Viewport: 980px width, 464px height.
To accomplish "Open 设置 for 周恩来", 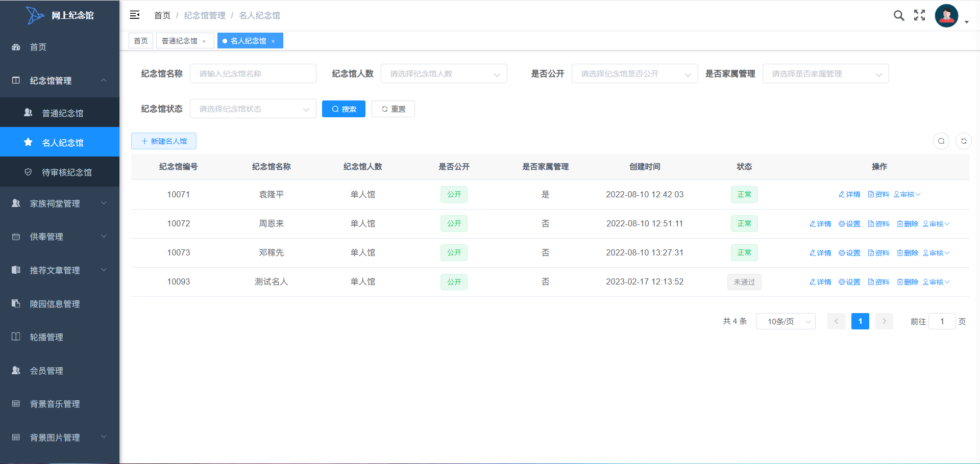I will pos(849,224).
